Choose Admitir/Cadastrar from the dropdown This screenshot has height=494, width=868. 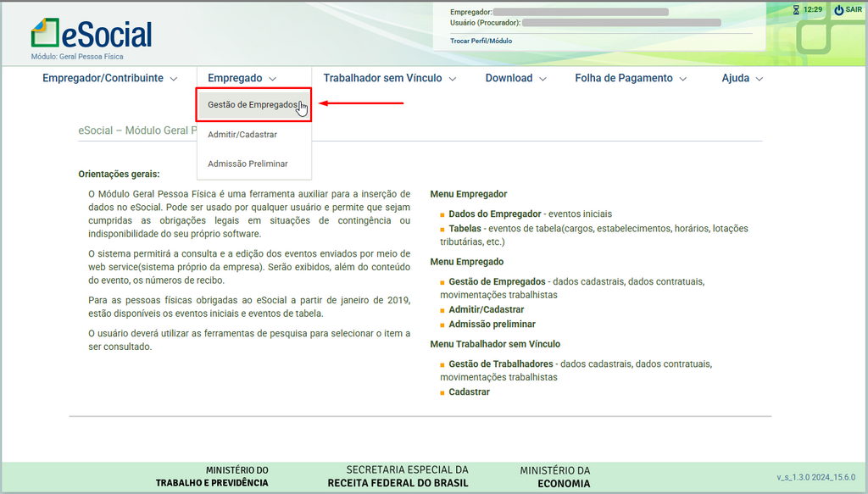[242, 135]
